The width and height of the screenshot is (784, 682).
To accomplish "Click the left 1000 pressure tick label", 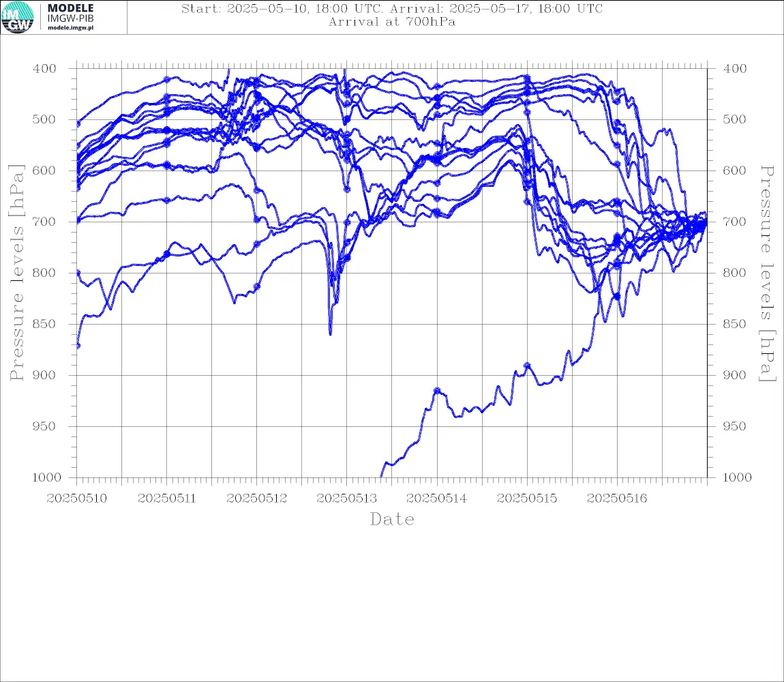I will click(46, 477).
